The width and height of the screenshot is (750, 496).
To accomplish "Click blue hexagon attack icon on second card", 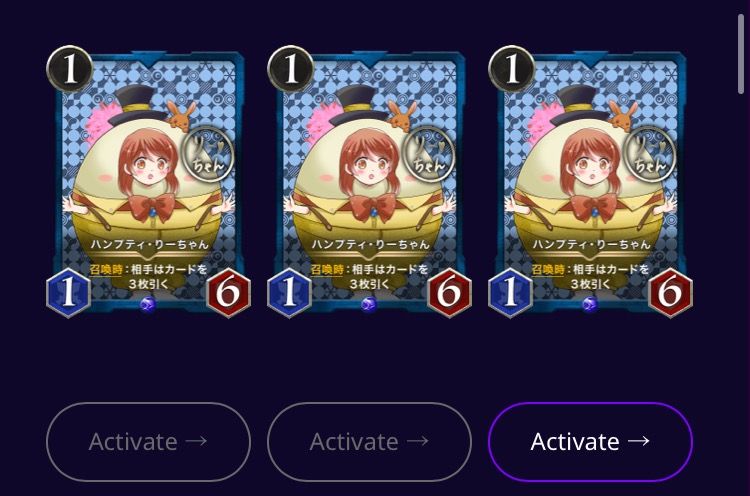I will pos(289,293).
